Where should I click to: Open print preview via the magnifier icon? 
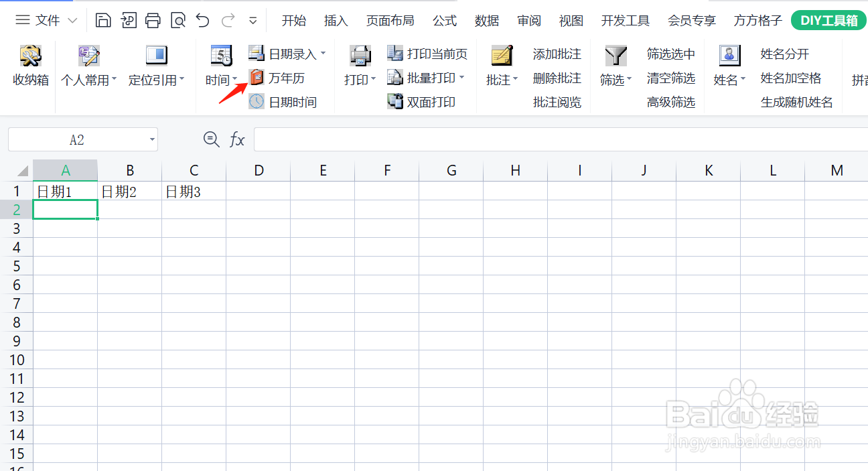(178, 20)
